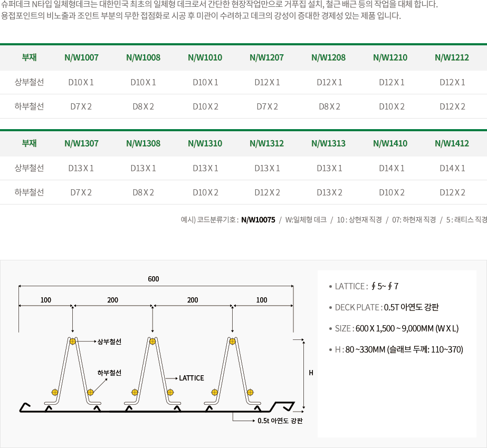Click the 600 dimension label in diagram
Viewport: 487px width, 448px height.
154,279
